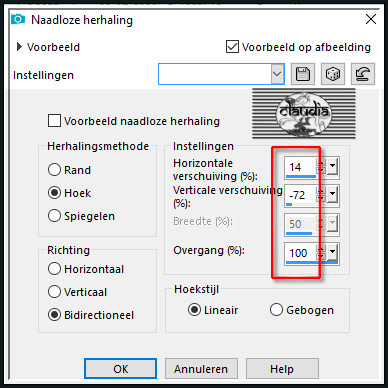Choose the Horizontaal direction option
The image size is (388, 388).
pyautogui.click(x=54, y=269)
